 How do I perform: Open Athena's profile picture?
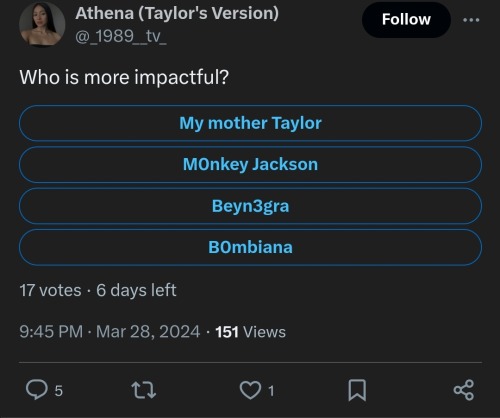[42, 24]
